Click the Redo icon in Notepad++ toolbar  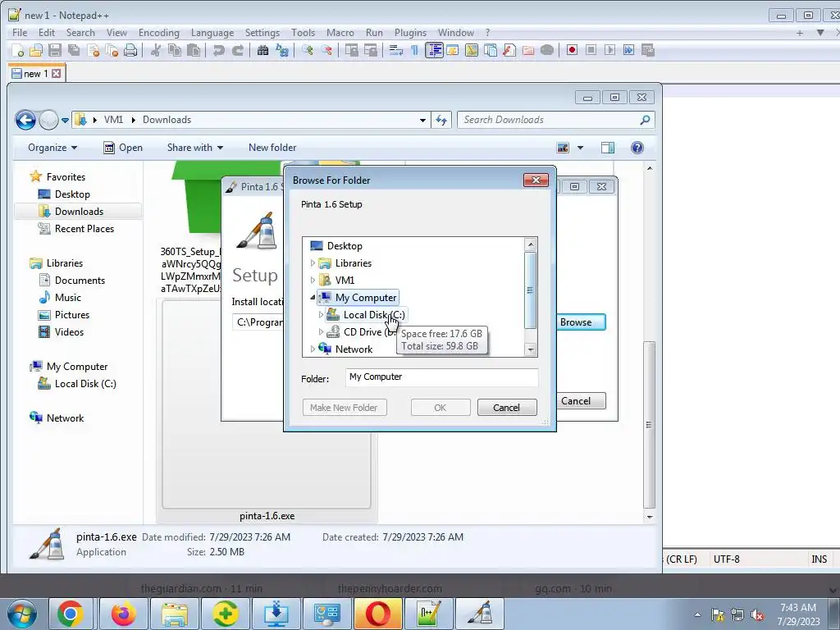(x=237, y=50)
